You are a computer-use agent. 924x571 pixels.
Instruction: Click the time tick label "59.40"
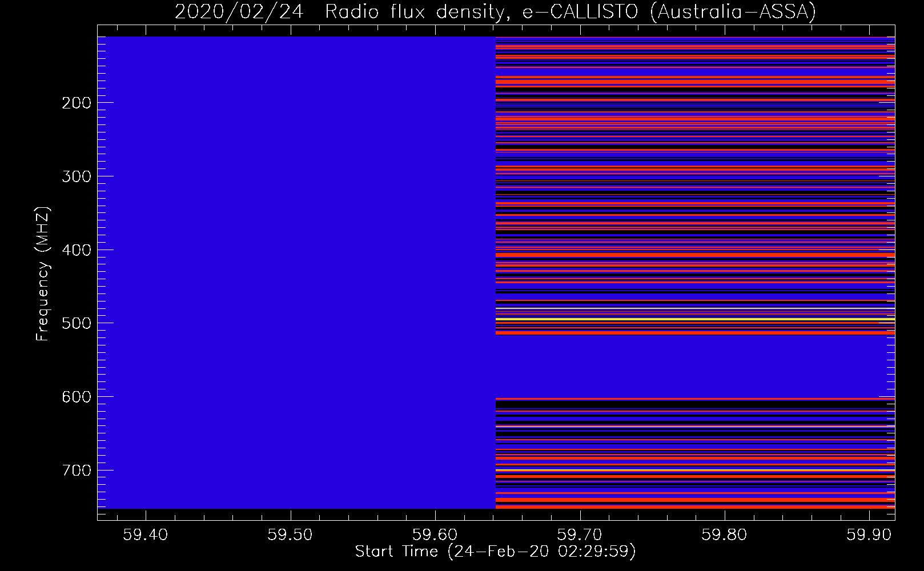[146, 535]
